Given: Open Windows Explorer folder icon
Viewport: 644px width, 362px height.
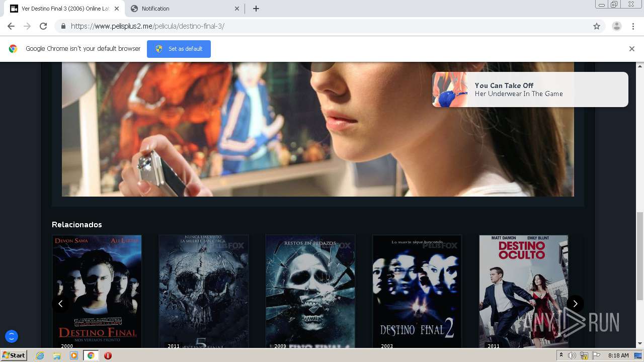Looking at the screenshot, I should 57,355.
